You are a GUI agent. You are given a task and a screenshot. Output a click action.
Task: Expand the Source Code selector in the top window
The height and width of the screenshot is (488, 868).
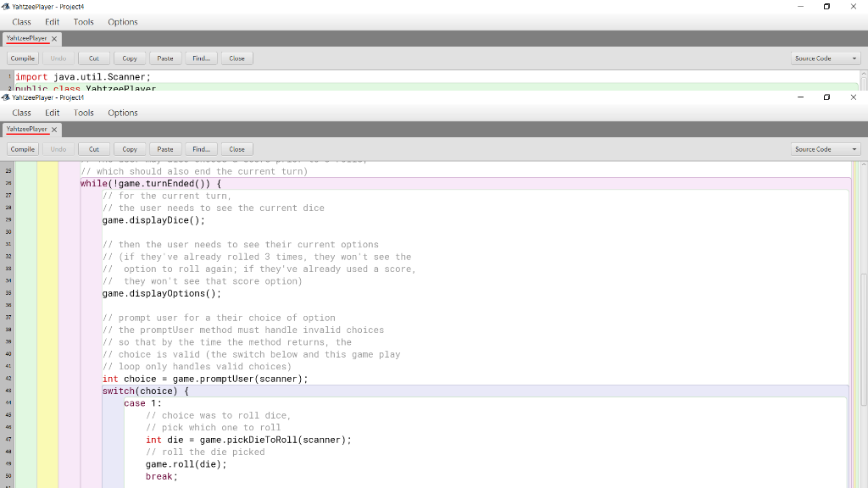coord(825,57)
